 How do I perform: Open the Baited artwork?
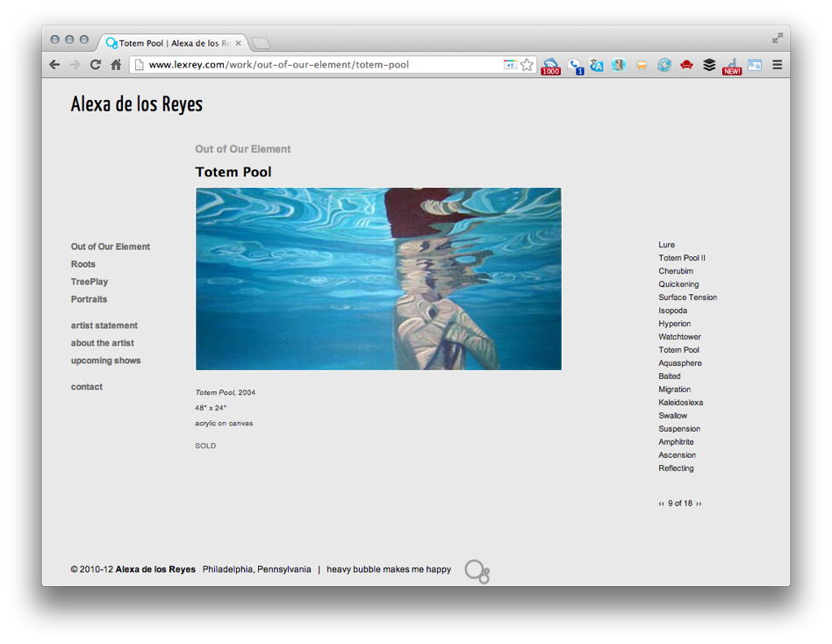coord(670,376)
